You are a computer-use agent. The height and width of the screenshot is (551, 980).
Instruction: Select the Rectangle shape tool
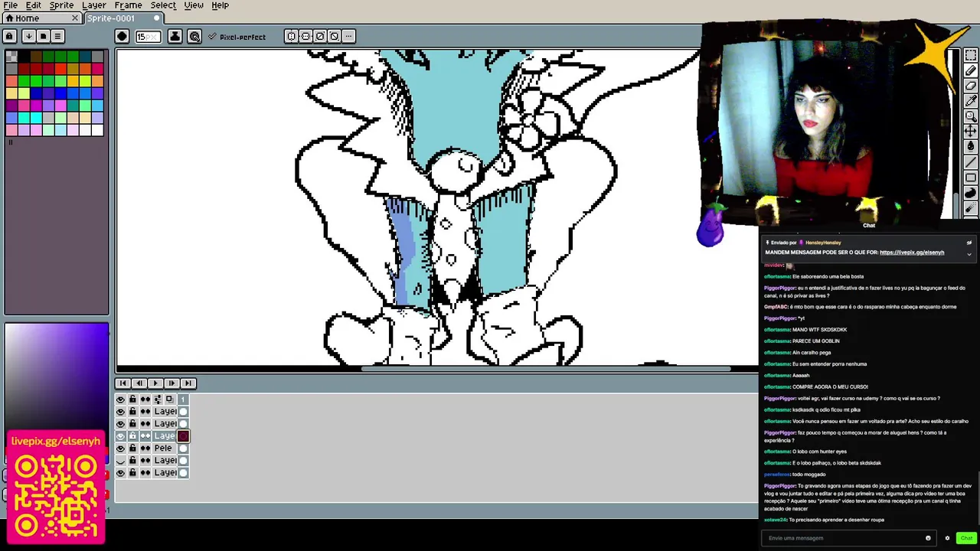pos(971,178)
